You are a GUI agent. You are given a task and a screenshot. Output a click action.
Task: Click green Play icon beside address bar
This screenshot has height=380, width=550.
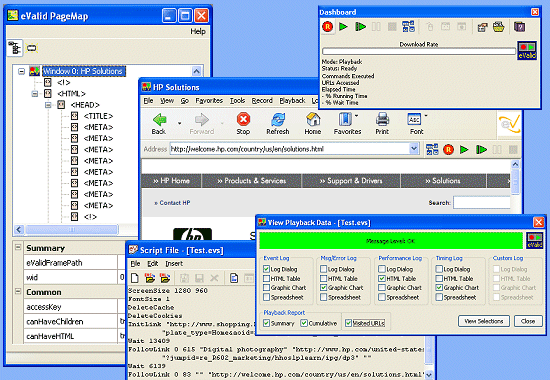tap(464, 150)
